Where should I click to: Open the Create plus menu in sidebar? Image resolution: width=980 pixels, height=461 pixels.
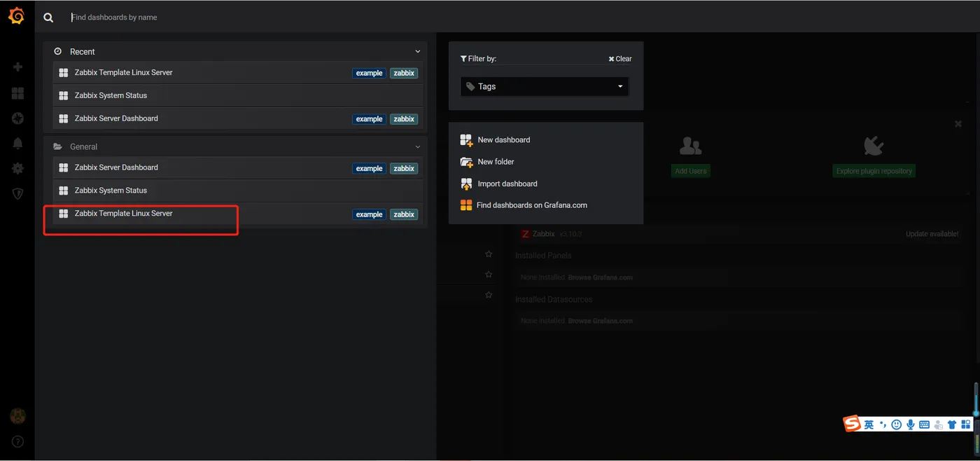[x=17, y=67]
